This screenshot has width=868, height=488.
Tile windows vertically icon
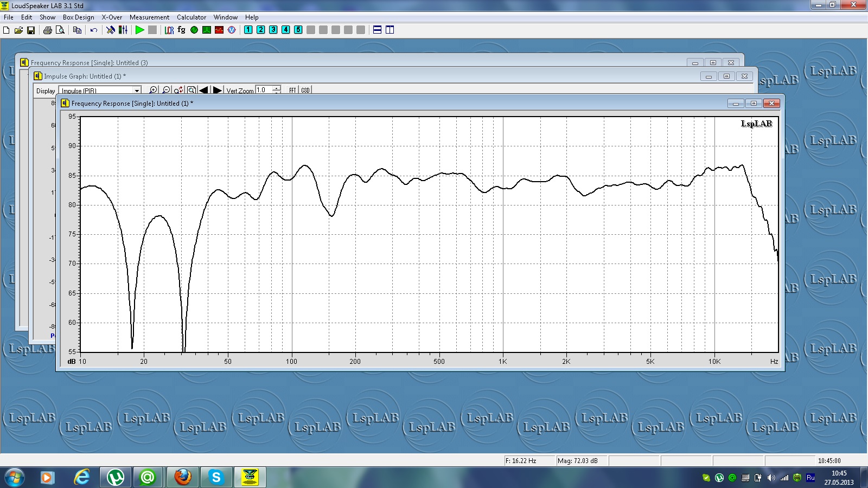pyautogui.click(x=390, y=30)
